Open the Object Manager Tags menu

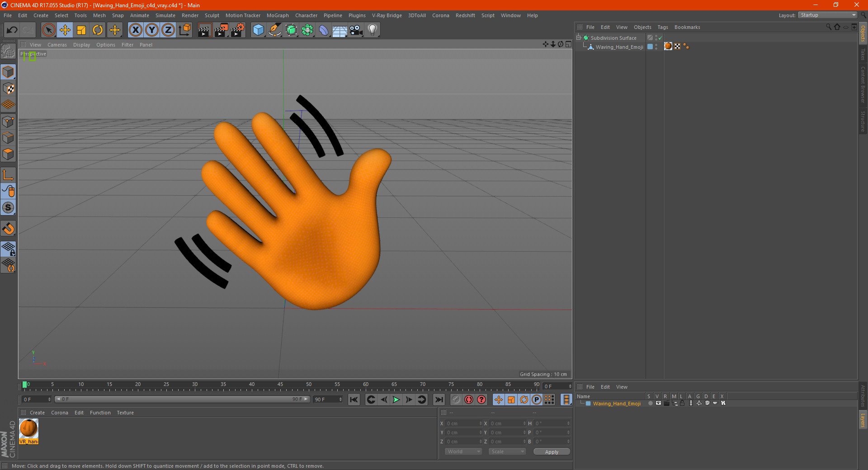pos(663,27)
